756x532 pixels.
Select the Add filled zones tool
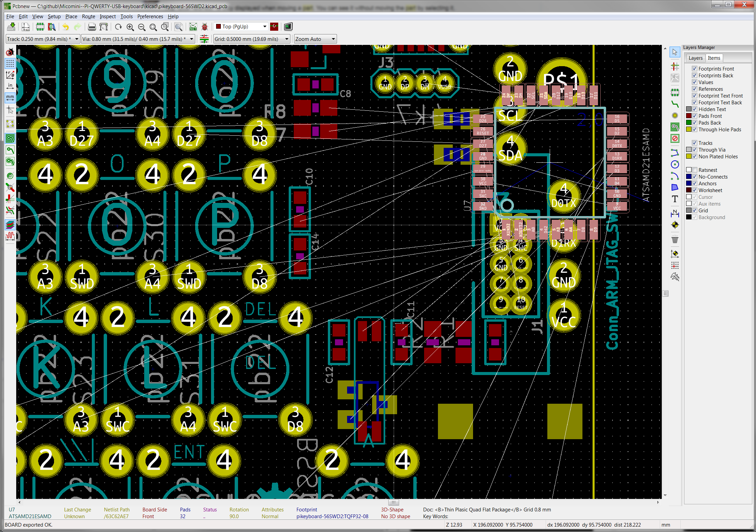[675, 127]
